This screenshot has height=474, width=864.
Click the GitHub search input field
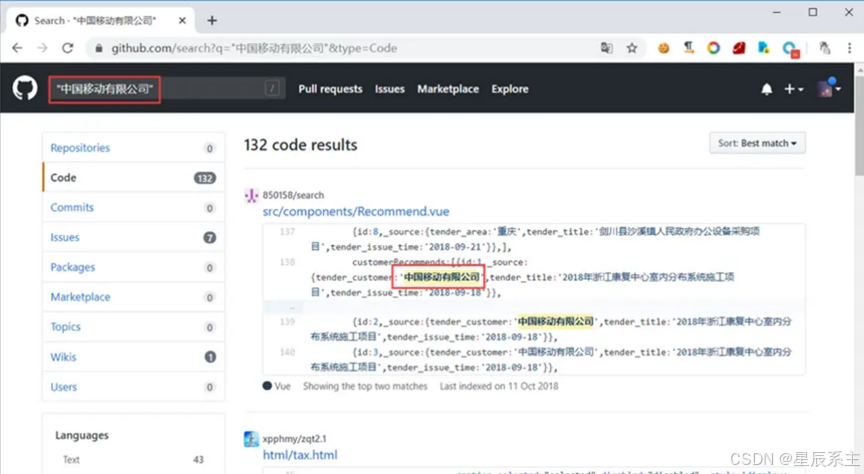click(x=167, y=89)
